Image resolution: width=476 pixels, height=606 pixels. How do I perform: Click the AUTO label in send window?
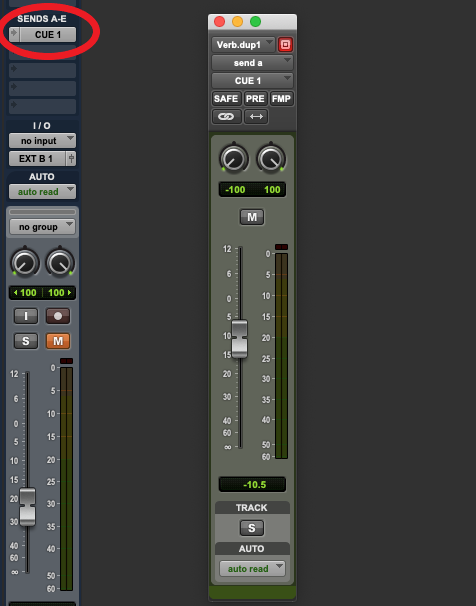(252, 548)
